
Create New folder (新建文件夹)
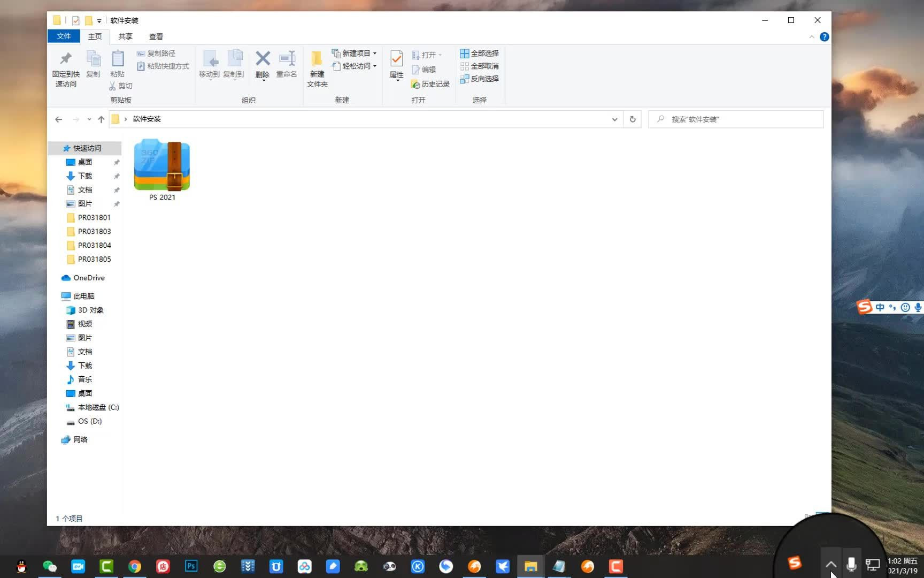(317, 69)
